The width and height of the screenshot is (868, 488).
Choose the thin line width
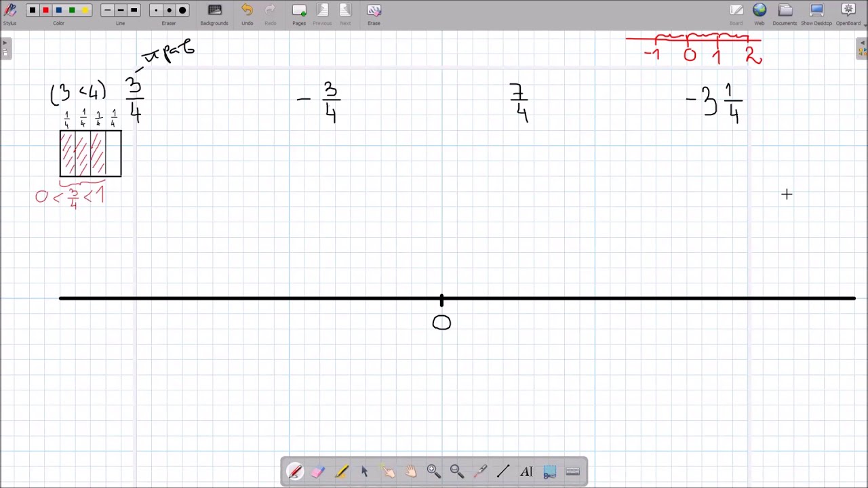(x=107, y=10)
